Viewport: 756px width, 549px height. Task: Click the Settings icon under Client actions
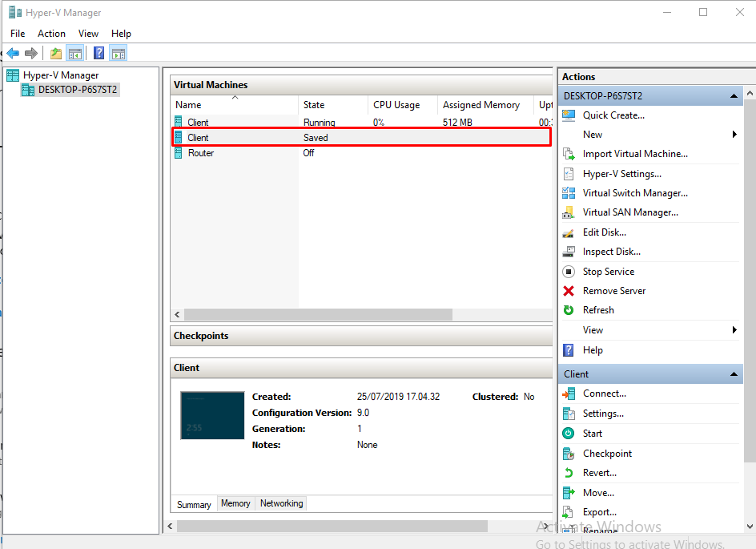(x=569, y=414)
